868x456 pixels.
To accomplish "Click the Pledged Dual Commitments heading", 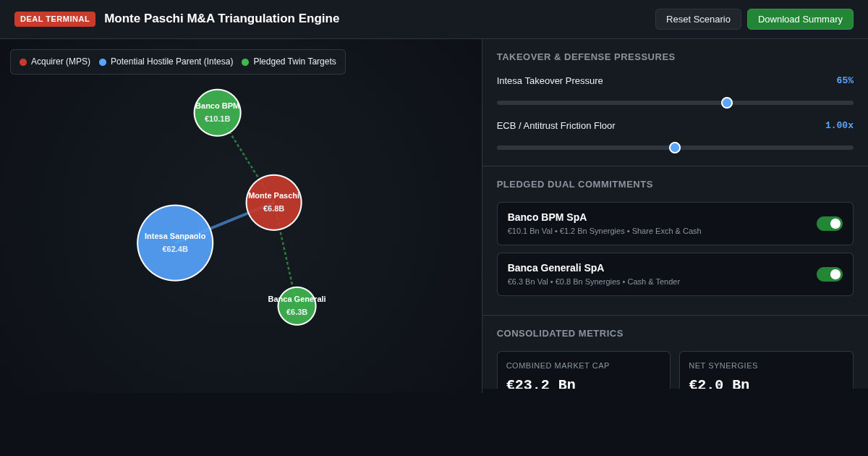I will click(x=575, y=185).
